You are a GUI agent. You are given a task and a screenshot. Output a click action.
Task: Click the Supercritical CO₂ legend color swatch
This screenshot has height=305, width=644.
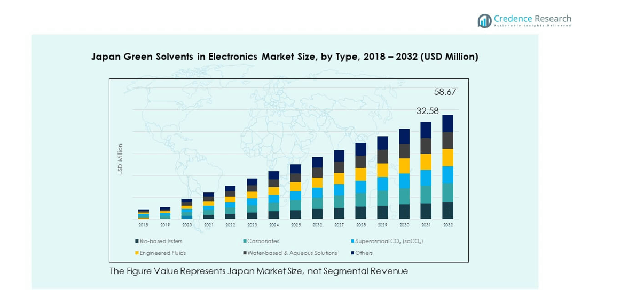[x=352, y=242]
